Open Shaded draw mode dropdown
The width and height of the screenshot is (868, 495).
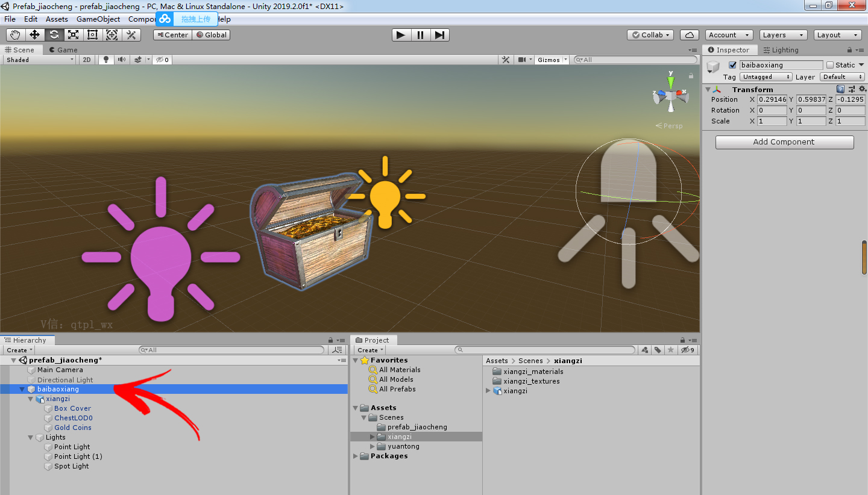pyautogui.click(x=40, y=60)
